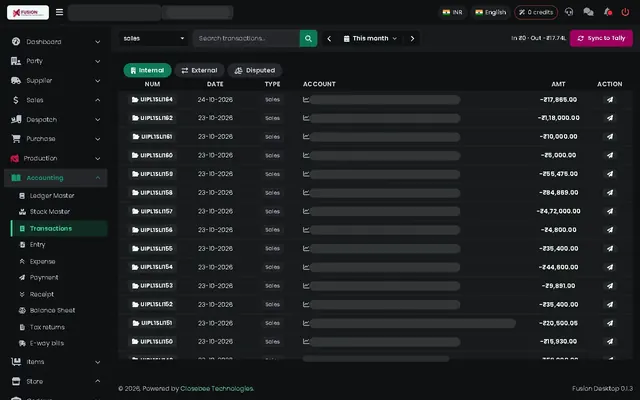Expand the Supplier sidebar section

[56, 80]
